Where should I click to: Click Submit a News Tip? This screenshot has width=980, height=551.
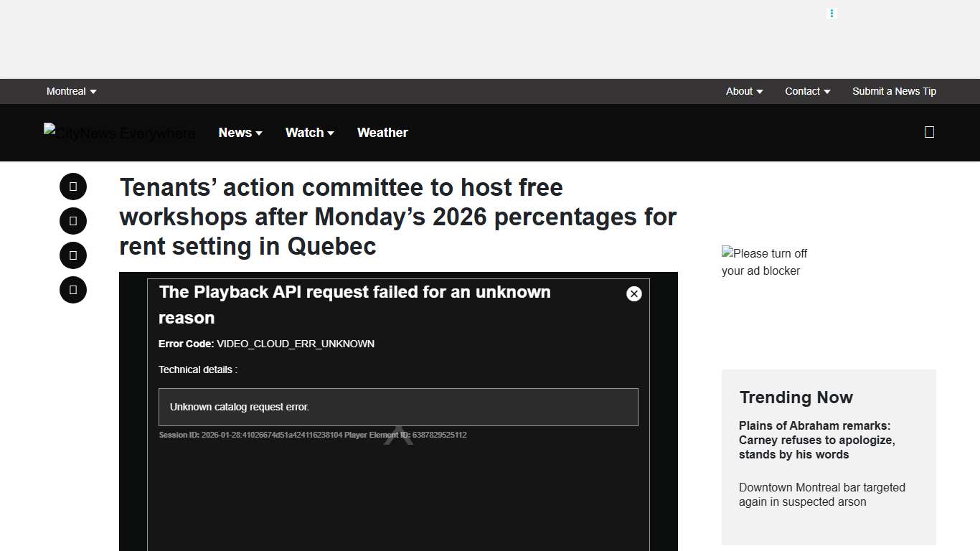pos(894,91)
